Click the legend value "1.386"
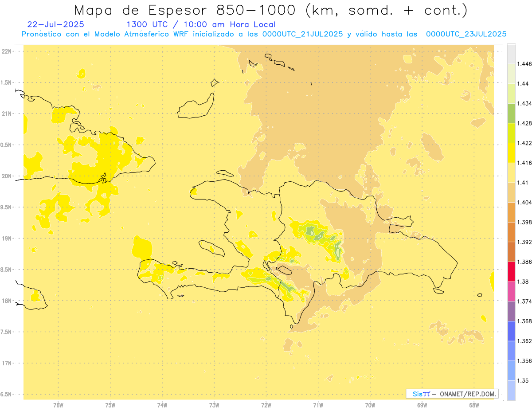Image resolution: width=532 pixels, height=411 pixels. [x=524, y=262]
